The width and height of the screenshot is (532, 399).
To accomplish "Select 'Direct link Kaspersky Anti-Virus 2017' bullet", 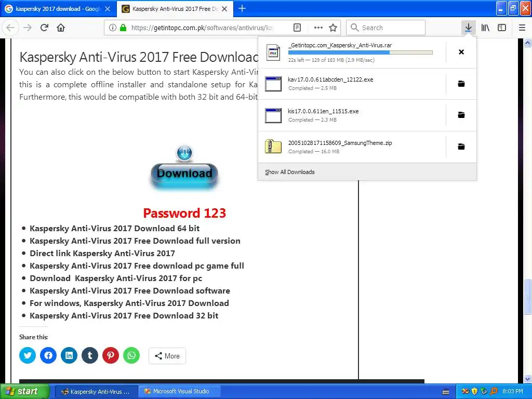I will point(102,254).
